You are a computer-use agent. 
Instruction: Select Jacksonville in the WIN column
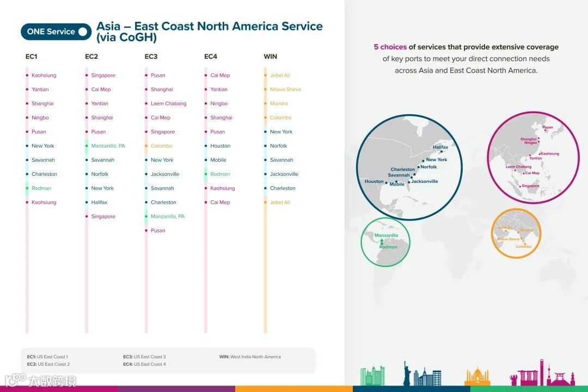[x=284, y=174]
